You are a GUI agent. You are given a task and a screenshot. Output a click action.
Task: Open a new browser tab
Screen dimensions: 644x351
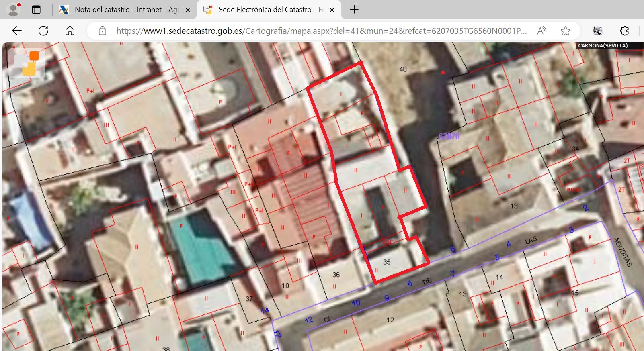click(354, 10)
